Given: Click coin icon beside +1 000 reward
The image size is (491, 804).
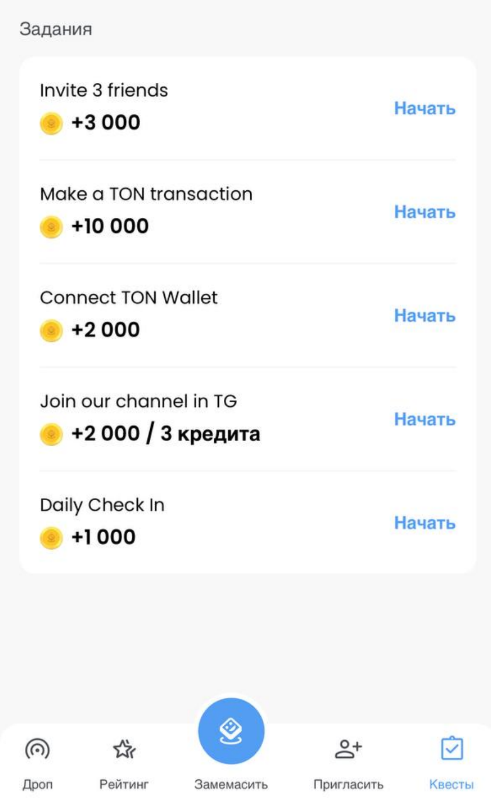Looking at the screenshot, I should 51,538.
